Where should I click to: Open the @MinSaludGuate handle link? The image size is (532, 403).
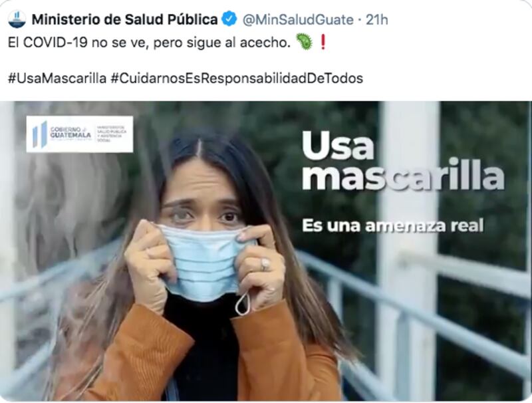[298, 20]
